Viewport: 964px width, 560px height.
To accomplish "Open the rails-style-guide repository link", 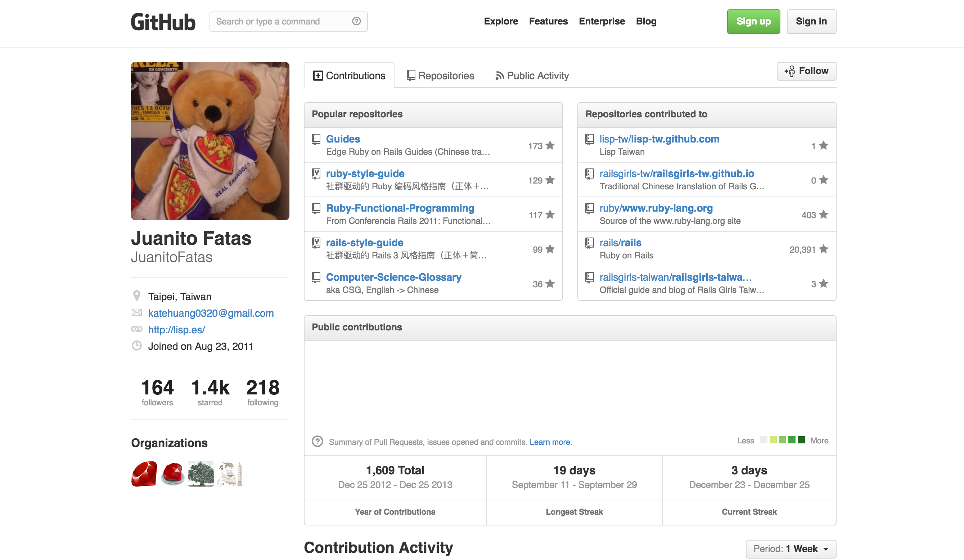I will tap(365, 243).
